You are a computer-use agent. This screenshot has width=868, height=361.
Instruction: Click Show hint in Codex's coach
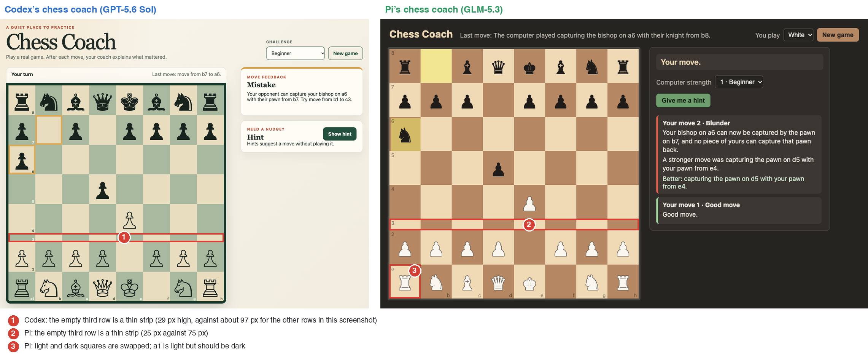point(340,134)
